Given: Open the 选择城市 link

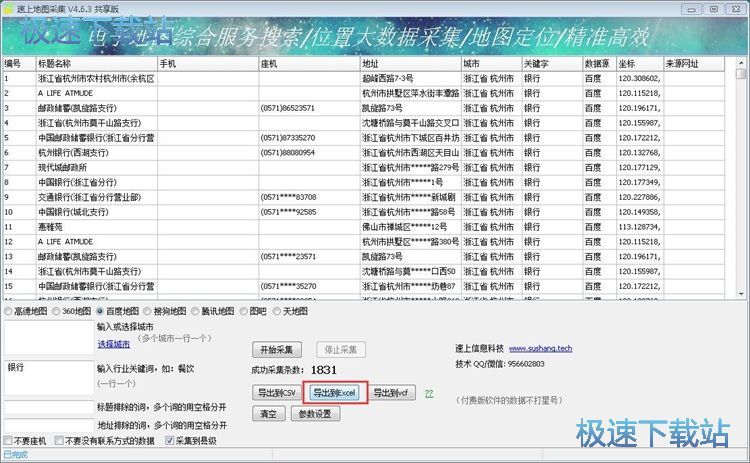Looking at the screenshot, I should pyautogui.click(x=113, y=344).
